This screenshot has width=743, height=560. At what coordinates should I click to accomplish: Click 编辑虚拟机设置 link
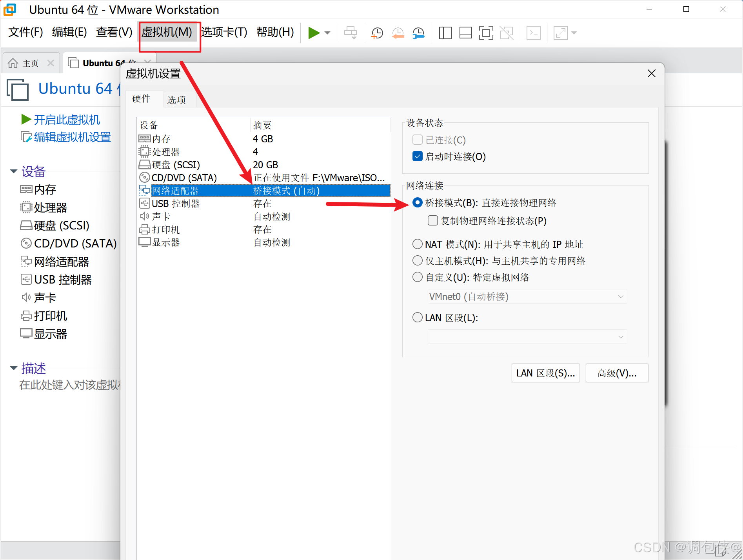click(66, 137)
